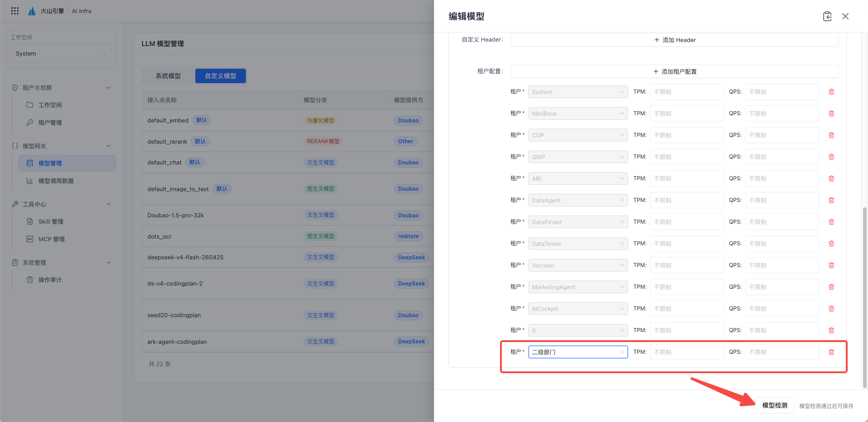Viewport: 868px width, 422px height.
Task: Delete the System tenant row
Action: (x=831, y=92)
